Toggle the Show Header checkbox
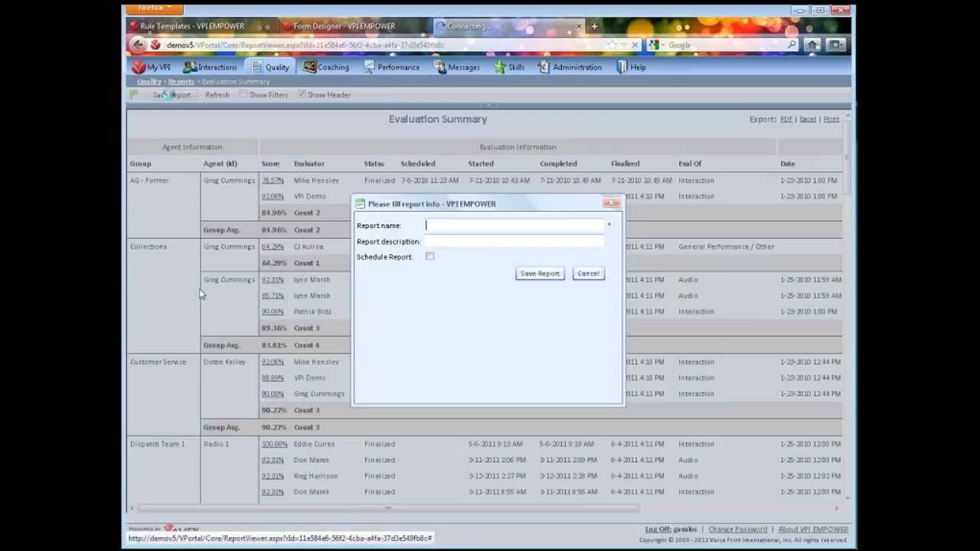The image size is (980, 551). tap(302, 95)
